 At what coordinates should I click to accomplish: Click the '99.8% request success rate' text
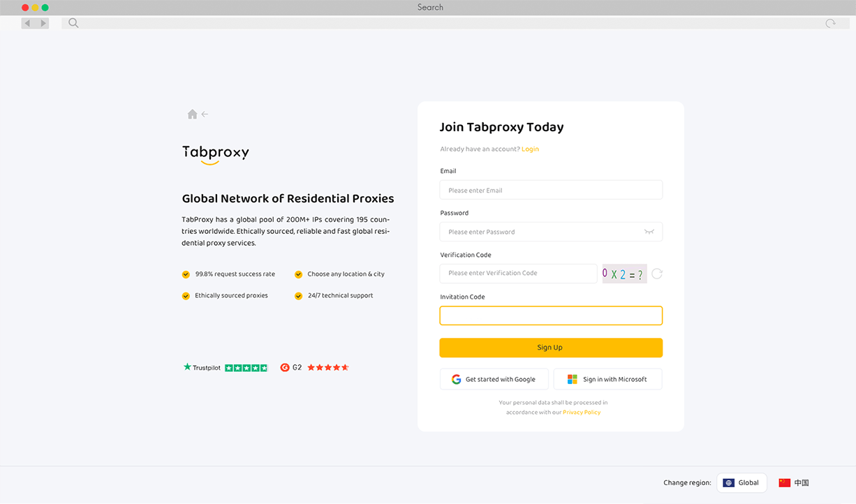[235, 274]
